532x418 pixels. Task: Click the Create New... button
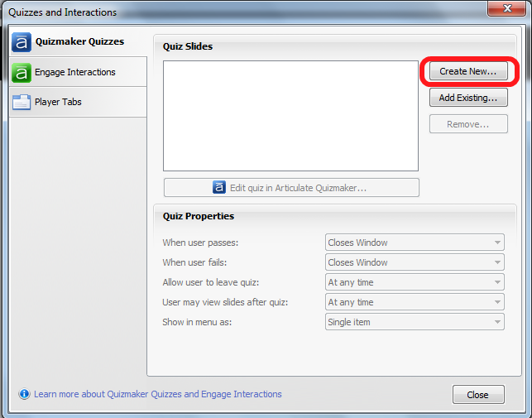click(468, 71)
